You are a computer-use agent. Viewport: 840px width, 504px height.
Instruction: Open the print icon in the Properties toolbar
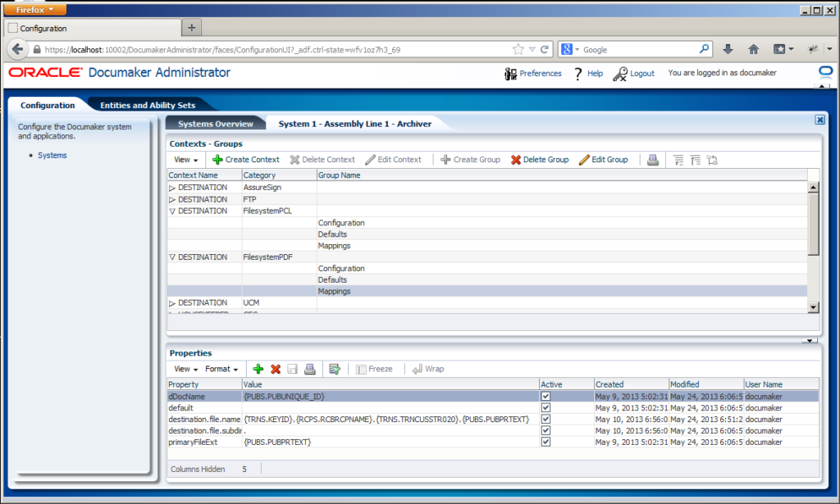(310, 369)
